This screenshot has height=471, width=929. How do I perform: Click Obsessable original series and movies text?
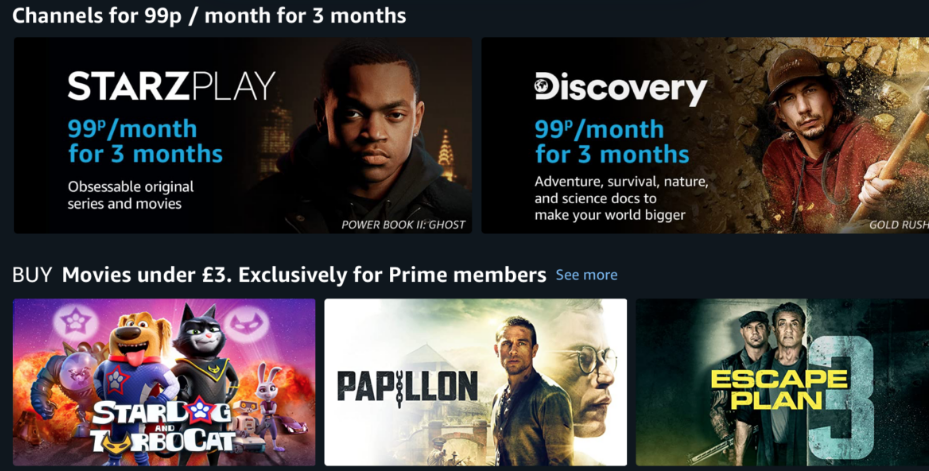[130, 196]
